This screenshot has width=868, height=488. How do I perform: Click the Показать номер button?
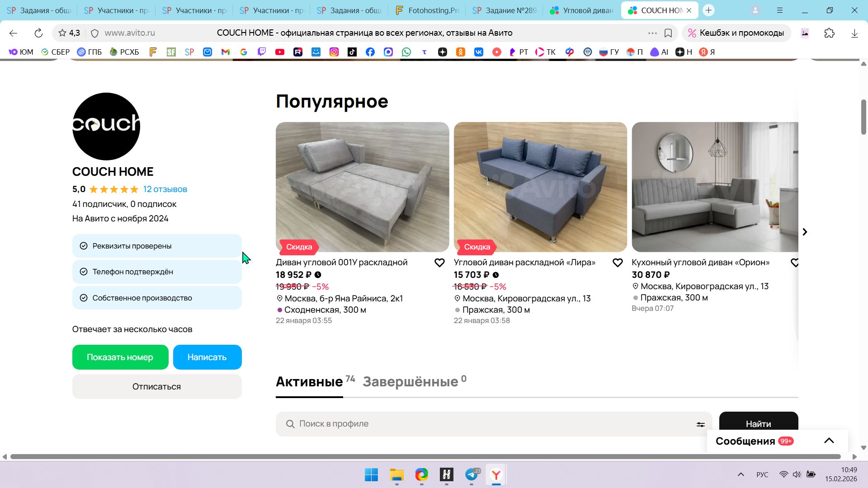pyautogui.click(x=120, y=357)
